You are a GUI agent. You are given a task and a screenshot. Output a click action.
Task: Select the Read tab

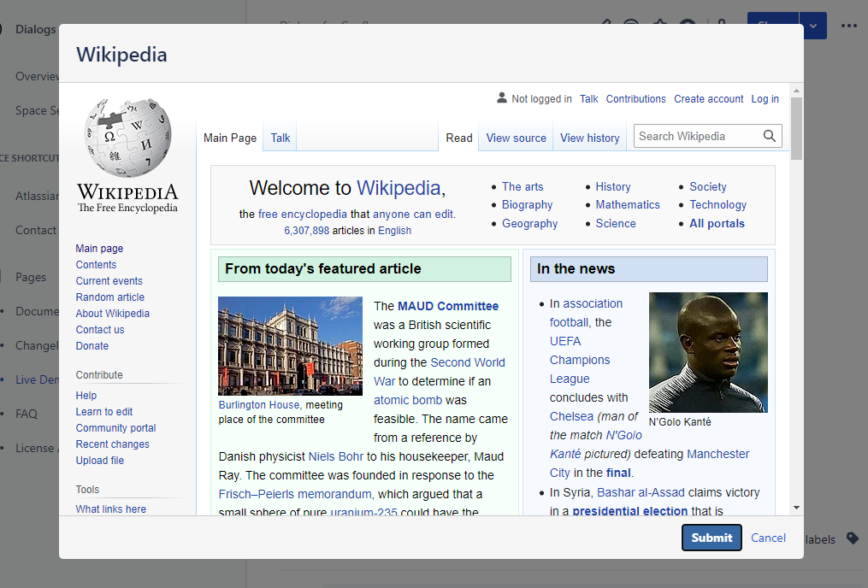pyautogui.click(x=459, y=138)
